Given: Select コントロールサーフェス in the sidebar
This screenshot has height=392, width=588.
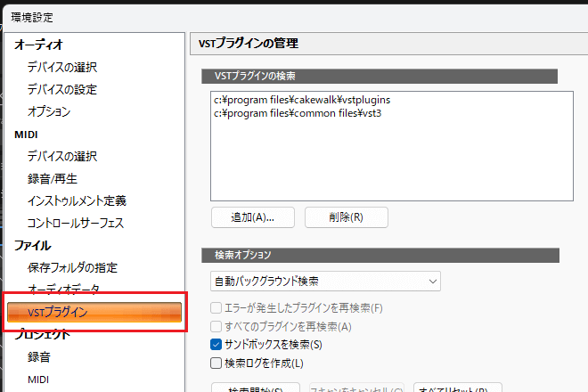Looking at the screenshot, I should coord(75,223).
